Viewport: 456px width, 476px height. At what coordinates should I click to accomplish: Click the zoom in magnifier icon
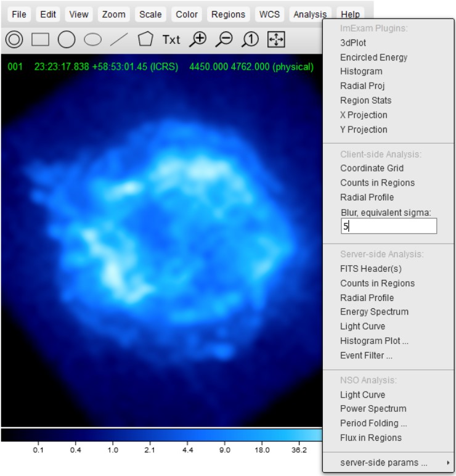[198, 39]
